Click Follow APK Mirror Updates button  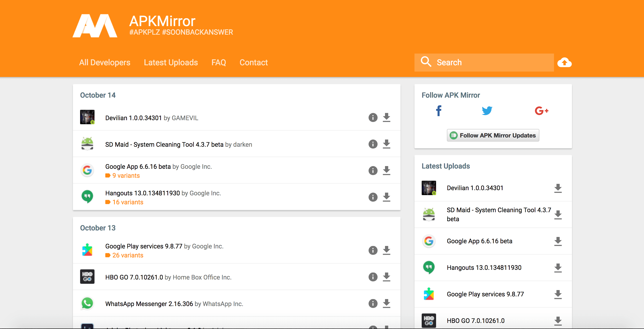point(493,135)
